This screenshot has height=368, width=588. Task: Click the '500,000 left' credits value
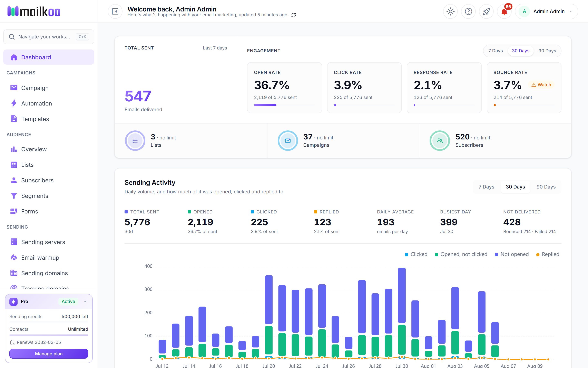[x=75, y=316]
